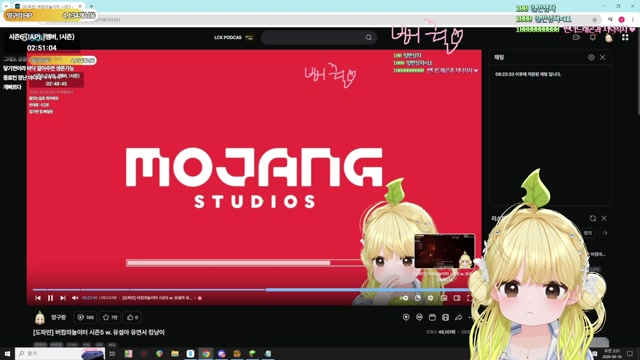This screenshot has height=360, width=640.
Task: Click the clip record icon below video
Action: click(406, 317)
